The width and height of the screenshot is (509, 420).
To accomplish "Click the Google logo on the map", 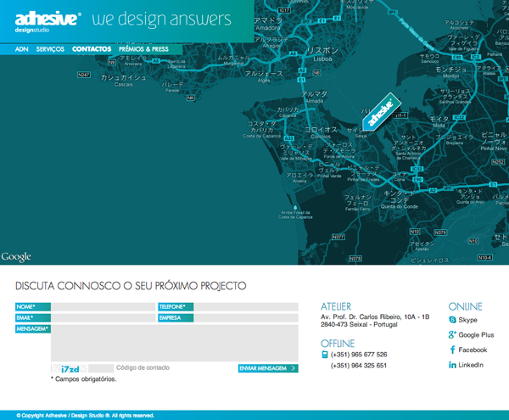I will pos(17,256).
